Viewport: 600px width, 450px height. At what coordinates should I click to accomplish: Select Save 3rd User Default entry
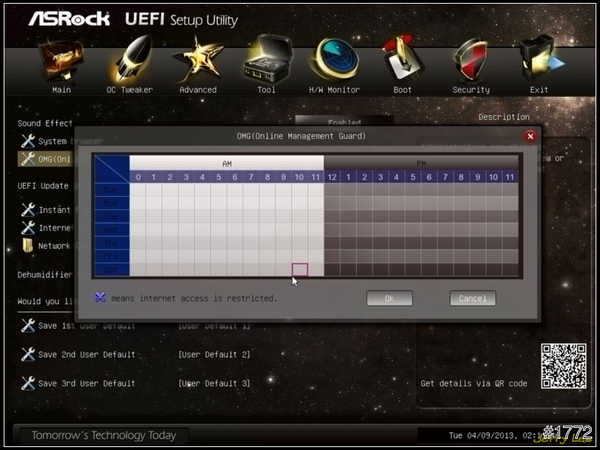click(86, 383)
